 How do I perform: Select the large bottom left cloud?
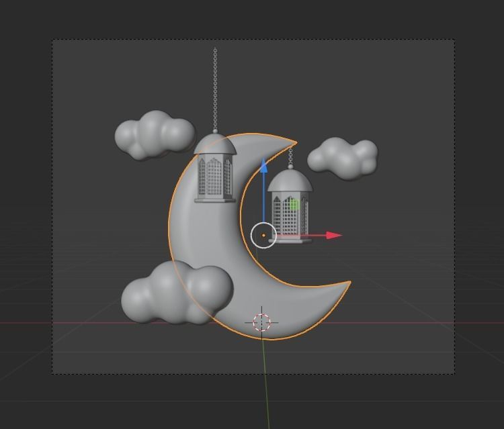tap(177, 292)
